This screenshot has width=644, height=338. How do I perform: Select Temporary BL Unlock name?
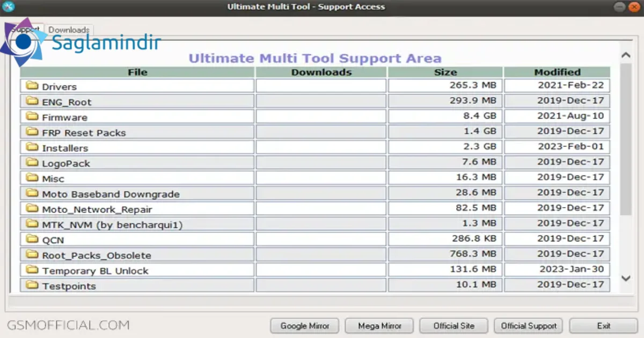click(x=95, y=270)
